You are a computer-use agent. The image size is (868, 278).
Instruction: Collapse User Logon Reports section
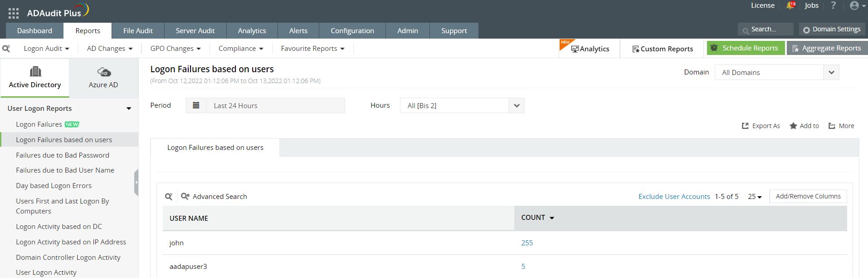(129, 109)
